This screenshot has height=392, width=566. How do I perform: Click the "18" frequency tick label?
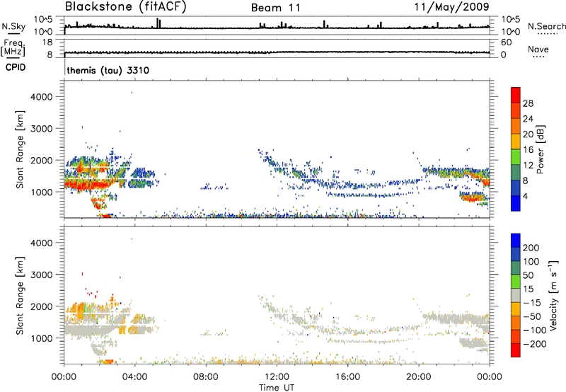click(x=47, y=42)
